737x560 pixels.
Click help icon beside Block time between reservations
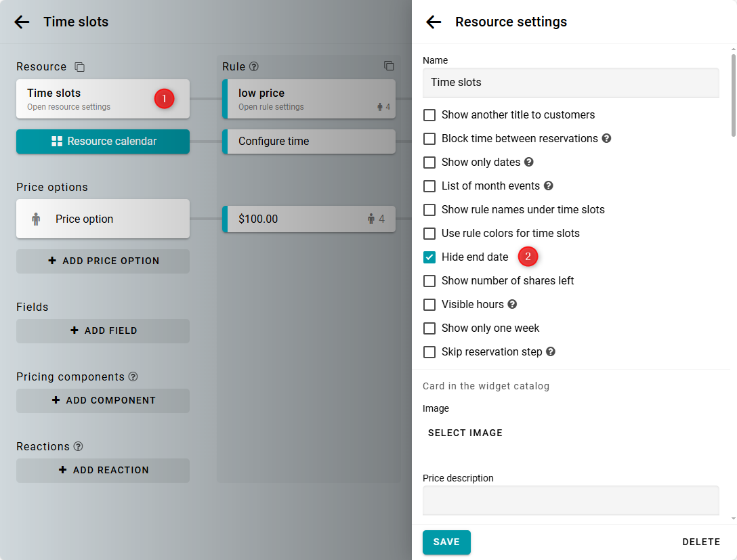point(607,138)
